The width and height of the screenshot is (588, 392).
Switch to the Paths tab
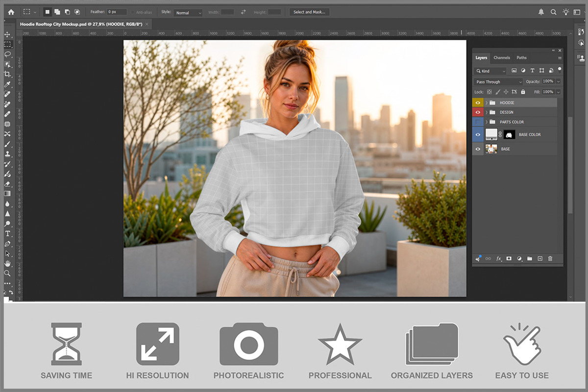click(522, 58)
